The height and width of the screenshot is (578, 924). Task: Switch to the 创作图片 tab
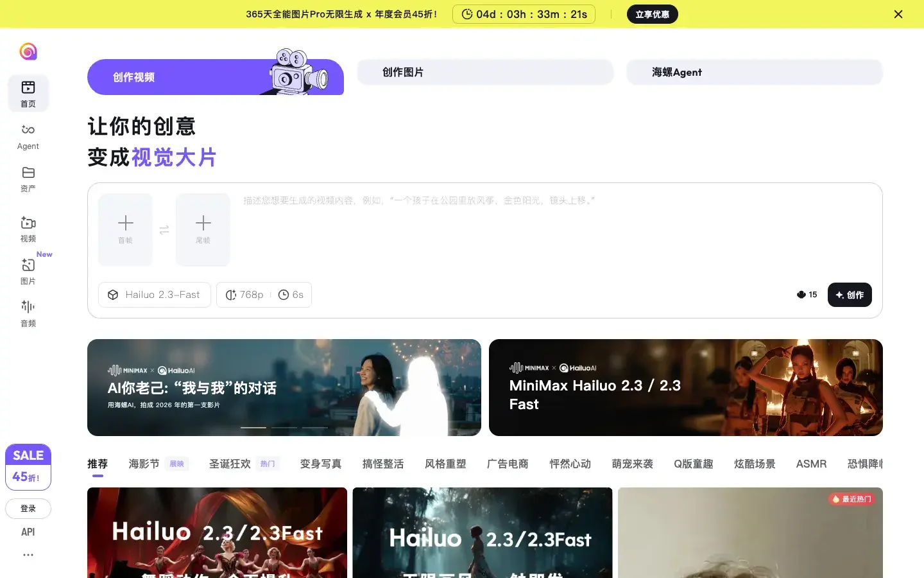click(485, 72)
